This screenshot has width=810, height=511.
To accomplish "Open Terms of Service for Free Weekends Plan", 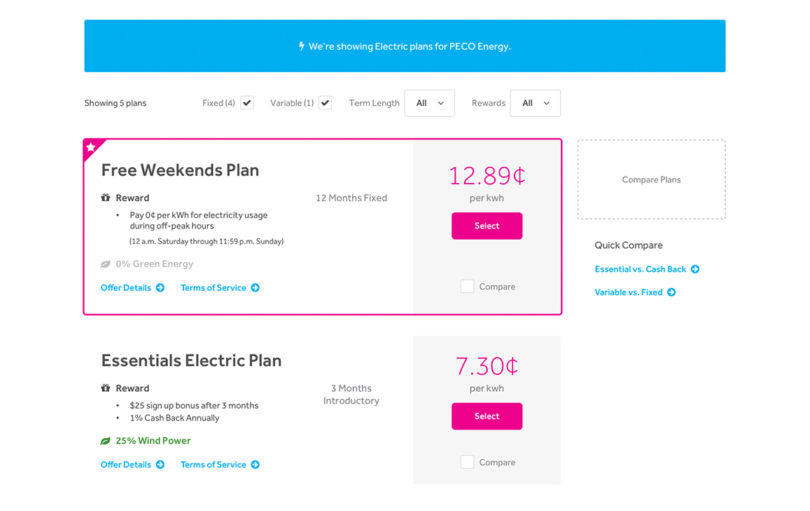I will click(x=220, y=288).
